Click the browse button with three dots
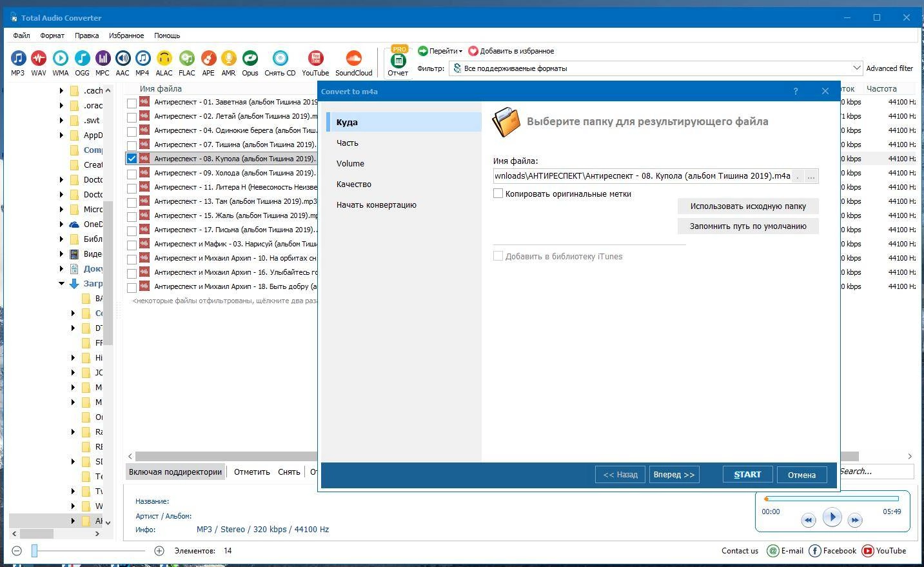The height and width of the screenshot is (567, 924). point(811,176)
